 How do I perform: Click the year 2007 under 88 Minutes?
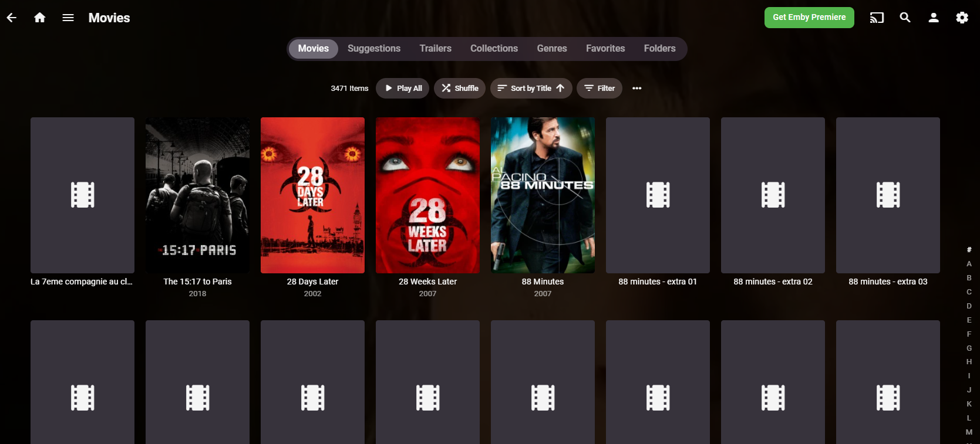coord(543,294)
